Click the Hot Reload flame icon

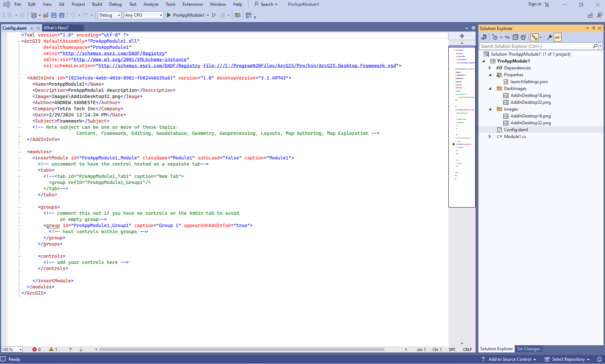pos(223,15)
